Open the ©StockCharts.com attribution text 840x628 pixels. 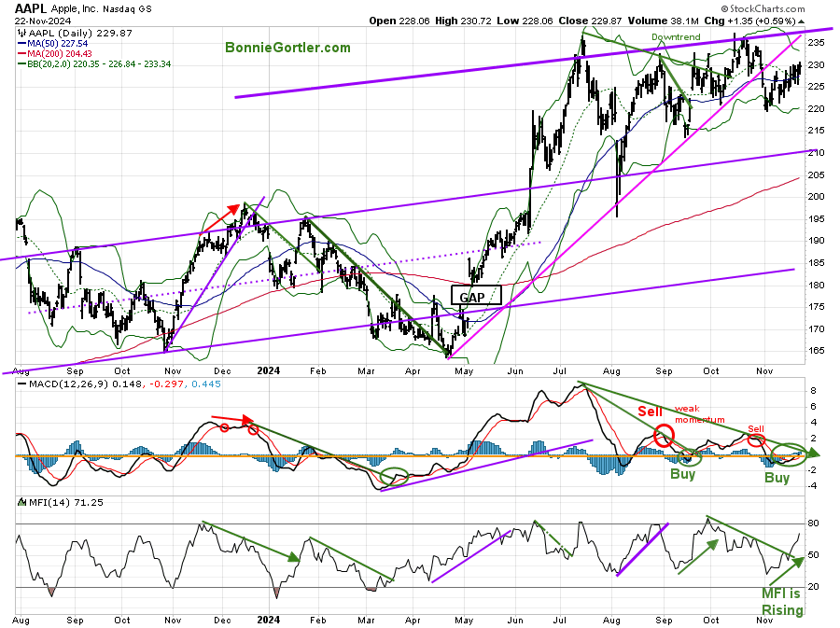click(x=763, y=8)
